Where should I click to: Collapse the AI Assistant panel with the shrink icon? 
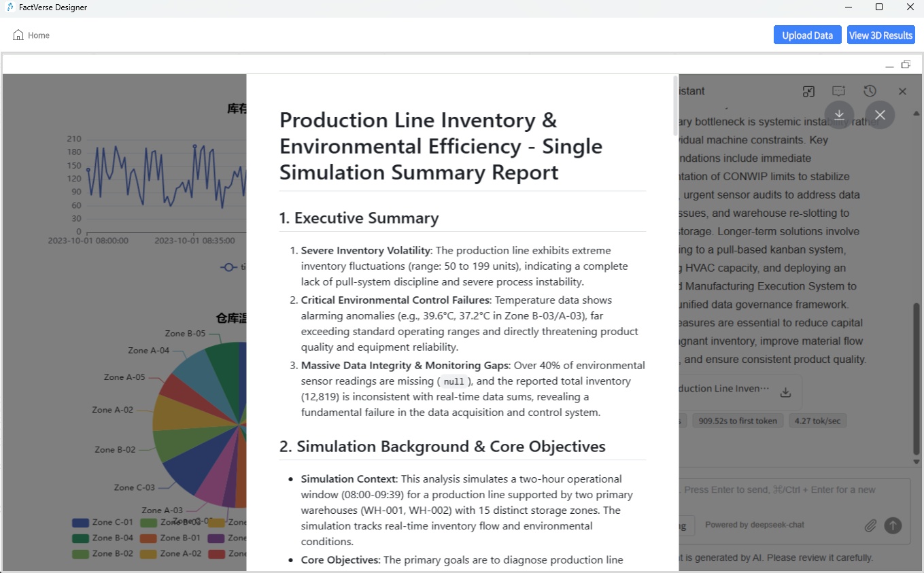pyautogui.click(x=808, y=90)
